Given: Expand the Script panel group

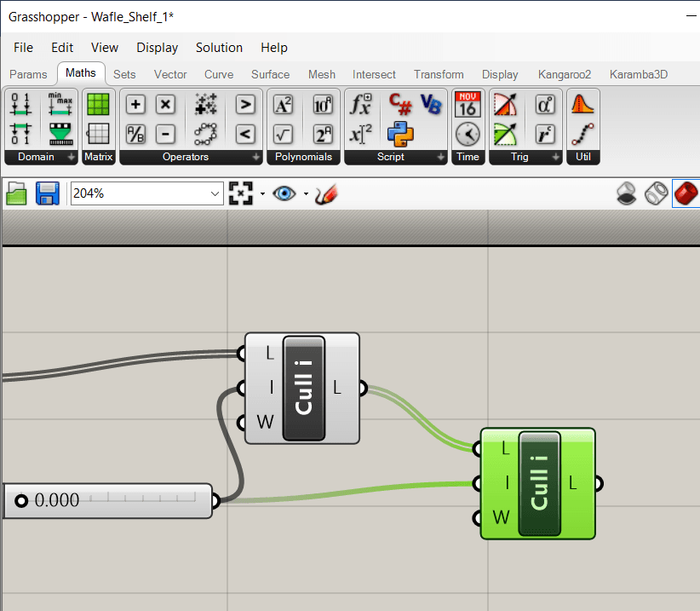Looking at the screenshot, I should point(440,158).
